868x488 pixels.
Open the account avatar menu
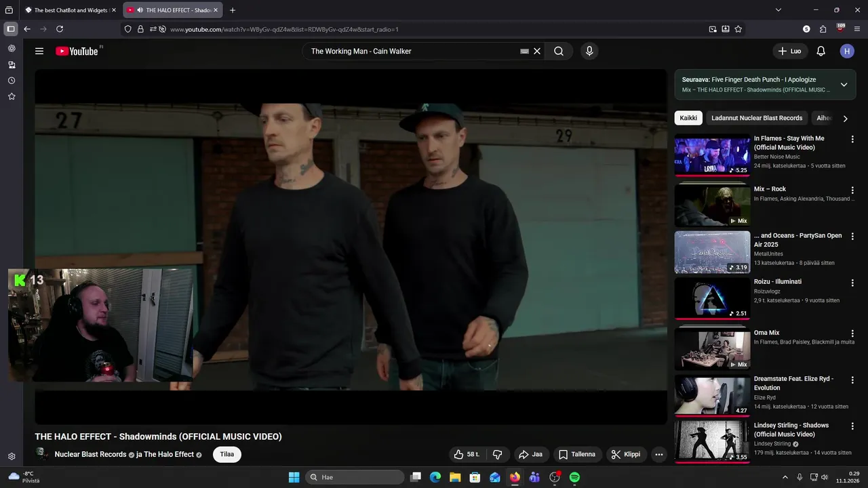(847, 51)
